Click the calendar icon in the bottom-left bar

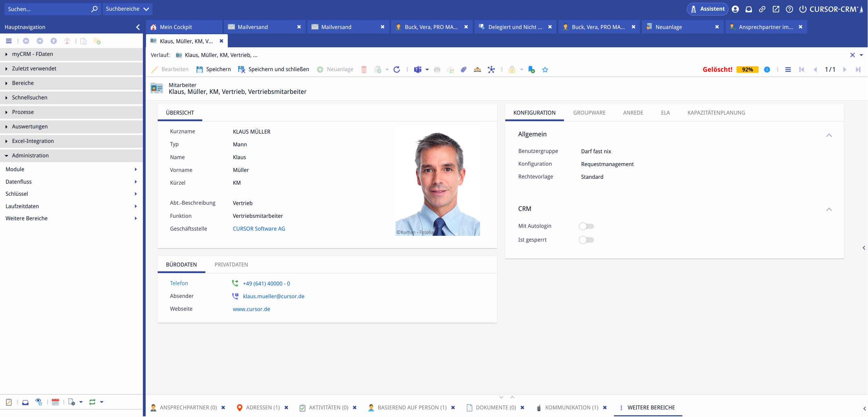(x=55, y=402)
